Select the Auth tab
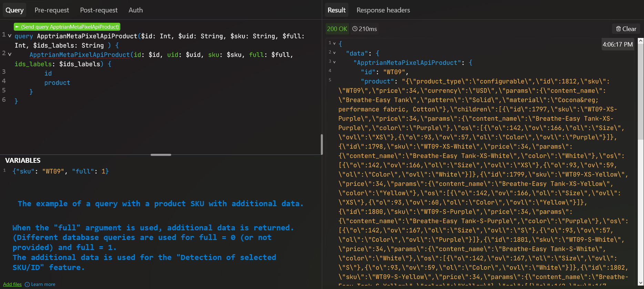Image resolution: width=644 pixels, height=289 pixels. pyautogui.click(x=136, y=10)
